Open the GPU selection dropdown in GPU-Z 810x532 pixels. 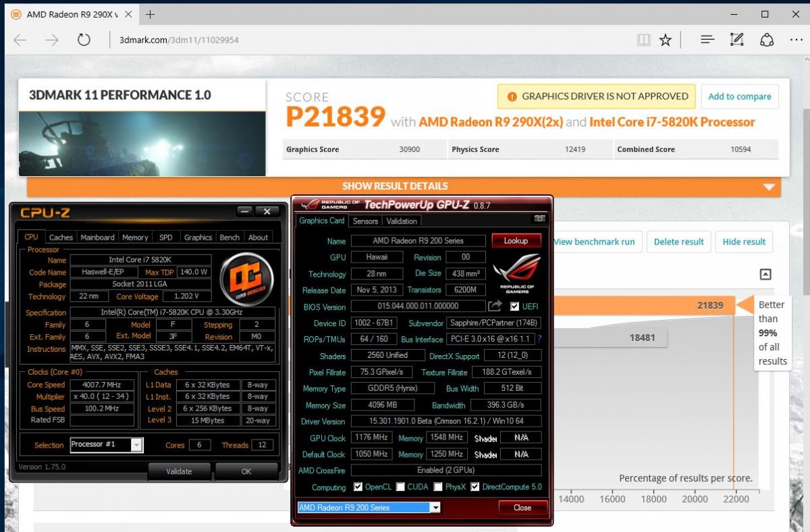(435, 508)
